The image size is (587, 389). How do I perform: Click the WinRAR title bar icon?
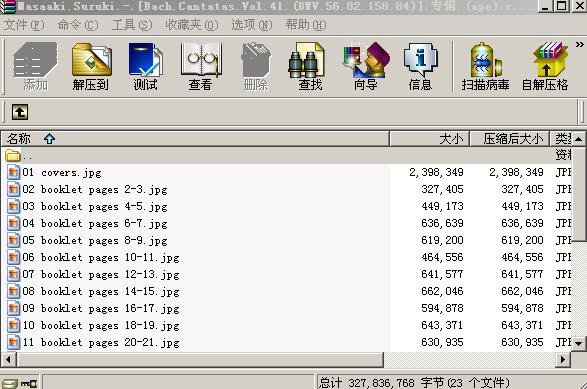(8, 6)
